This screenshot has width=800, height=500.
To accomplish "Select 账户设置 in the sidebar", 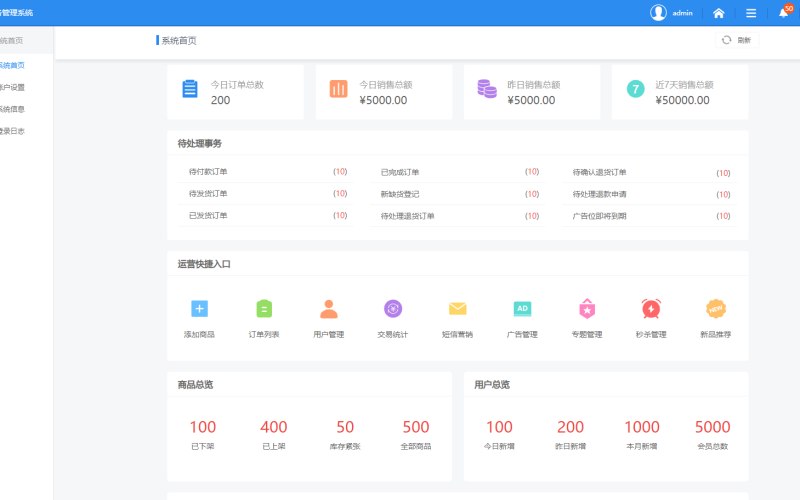I will pos(12,87).
